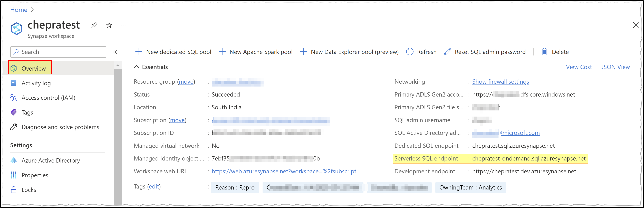This screenshot has width=644, height=208.
Task: Click the blurred Resource group name
Action: coord(237,82)
